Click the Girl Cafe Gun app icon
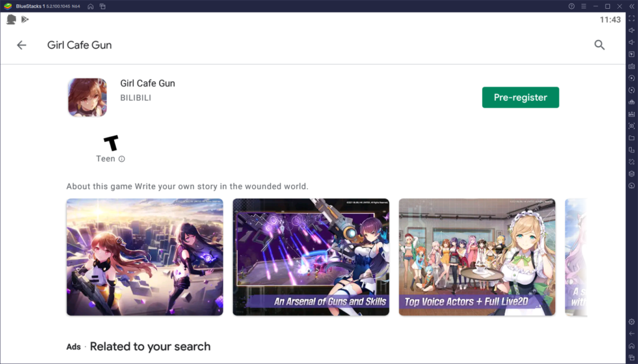 pyautogui.click(x=87, y=97)
